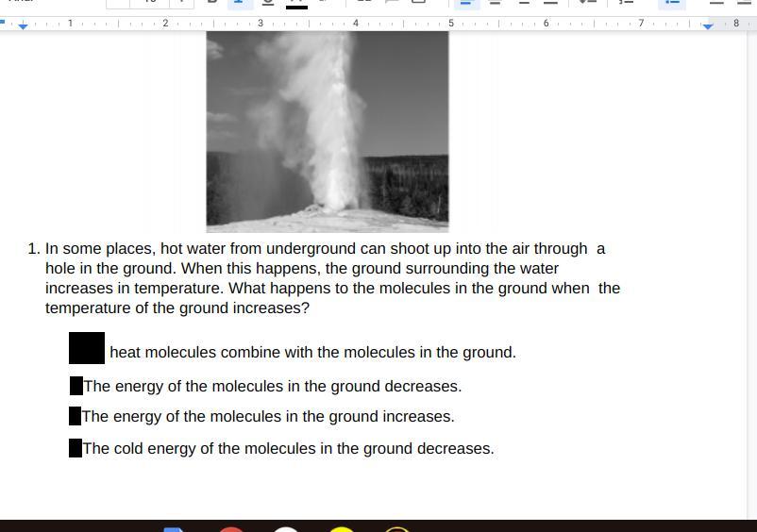The image size is (757, 532).
Task: Toggle italic formatting in the toolbar
Action: [x=240, y=3]
